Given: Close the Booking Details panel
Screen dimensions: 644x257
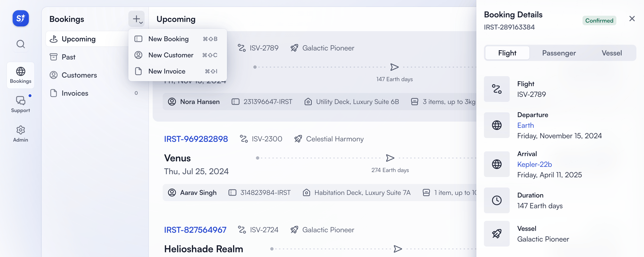Looking at the screenshot, I should 632,19.
